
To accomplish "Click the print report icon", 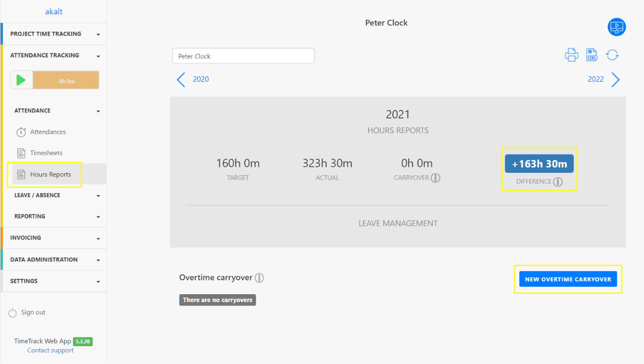I will pos(571,55).
